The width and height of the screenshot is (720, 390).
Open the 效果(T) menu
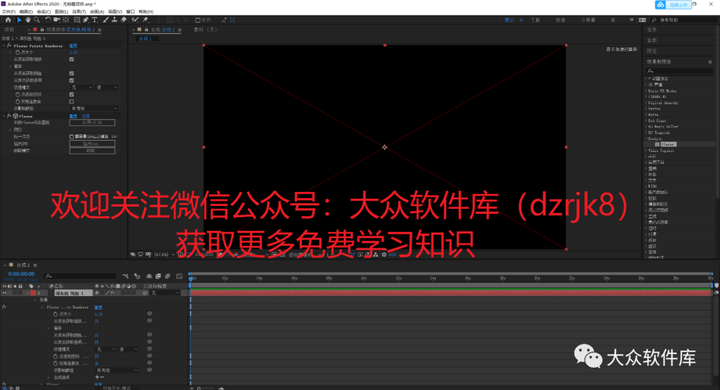pos(79,11)
